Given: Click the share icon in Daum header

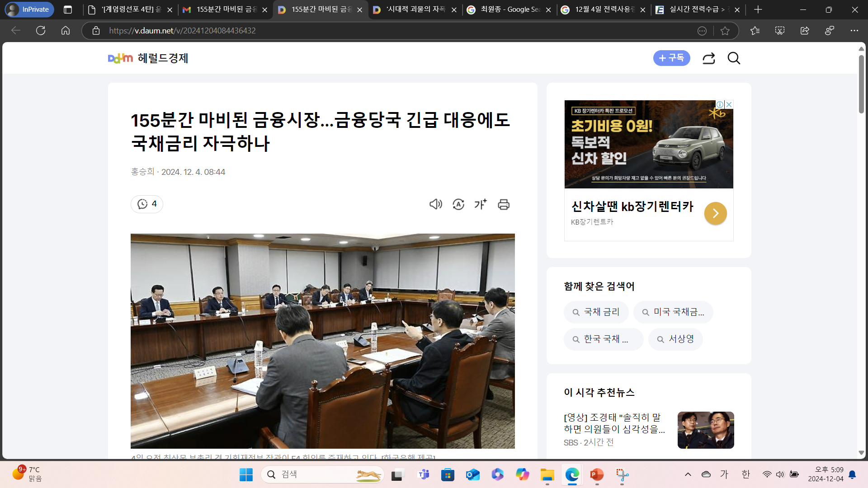Looking at the screenshot, I should [708, 58].
